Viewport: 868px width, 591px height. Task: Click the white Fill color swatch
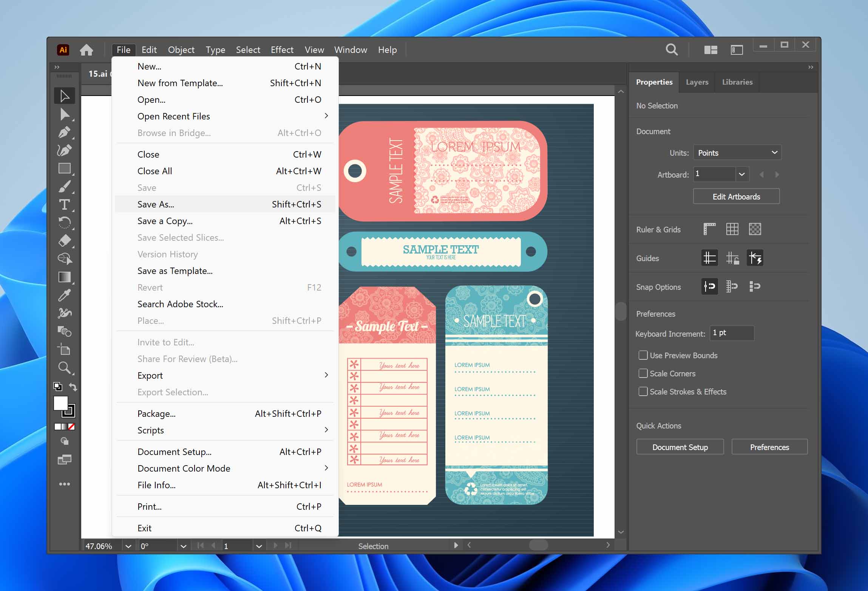point(60,403)
